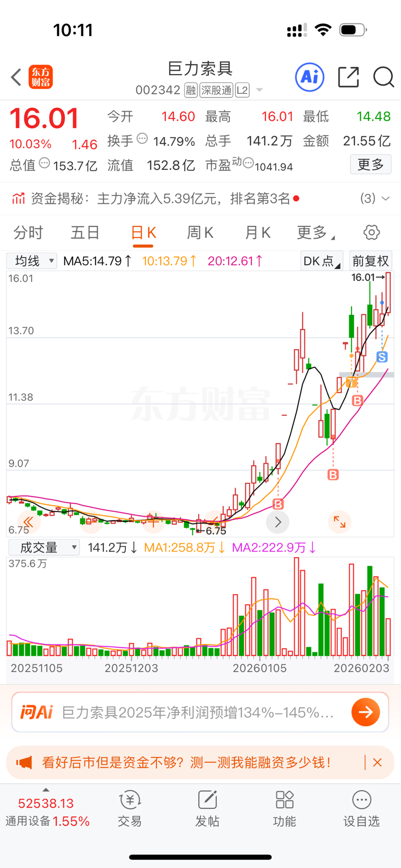Open the 融资 promotion banner link

pos(187,763)
